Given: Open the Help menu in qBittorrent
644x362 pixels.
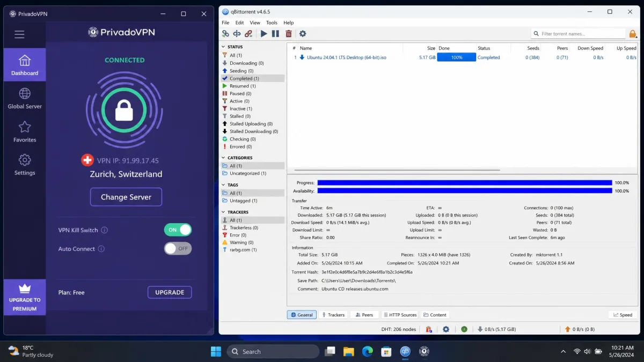Looking at the screenshot, I should point(289,23).
